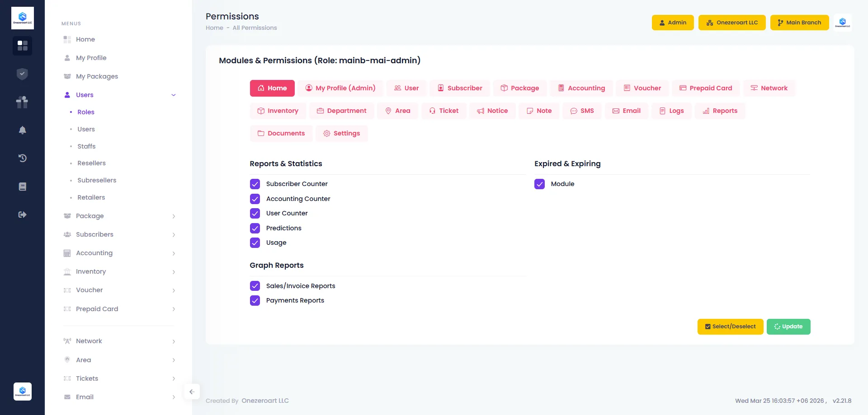868x415 pixels.
Task: Switch to the Subscriber permissions tab
Action: point(459,88)
